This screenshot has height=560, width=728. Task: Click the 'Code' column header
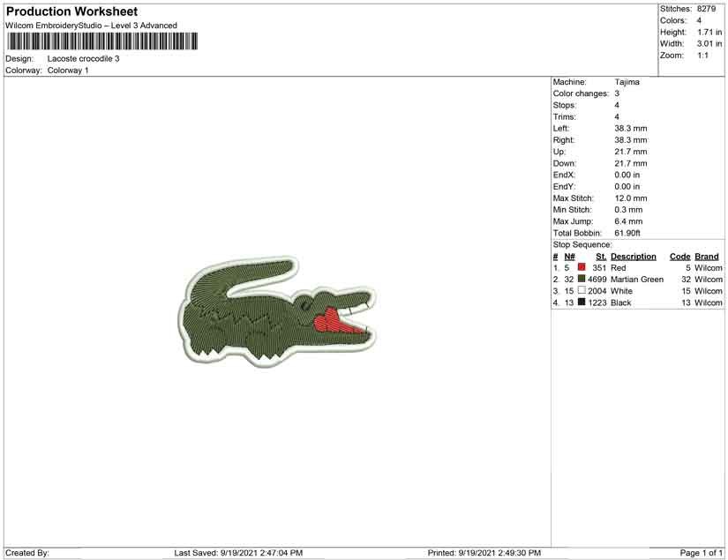tap(680, 257)
